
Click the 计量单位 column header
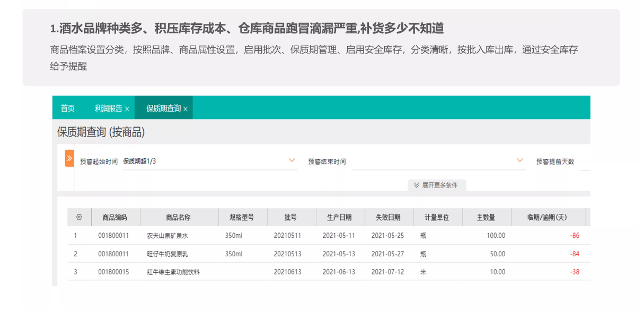437,217
